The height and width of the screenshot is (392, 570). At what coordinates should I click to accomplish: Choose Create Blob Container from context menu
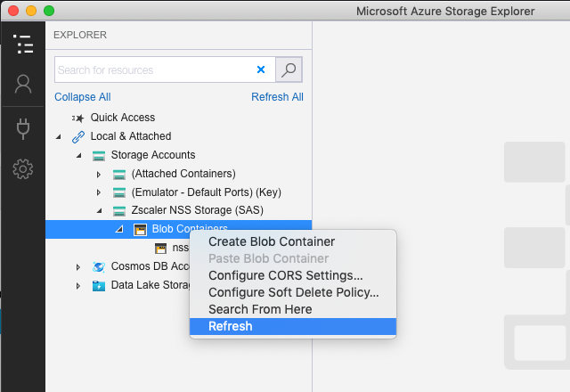[x=271, y=241]
